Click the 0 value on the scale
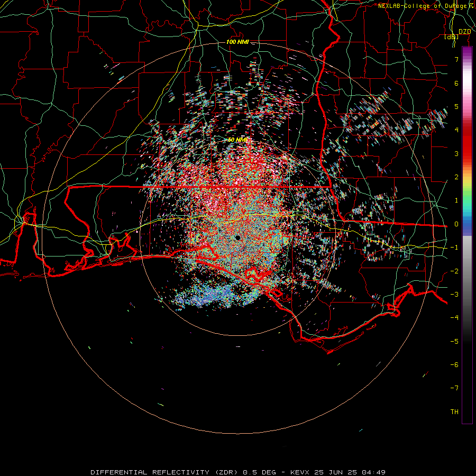476x476 pixels. coord(456,224)
